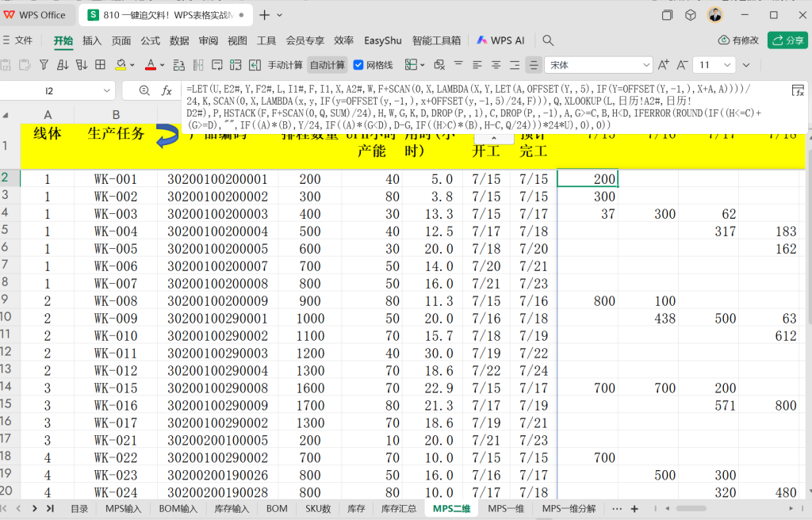Click the table borders grid icon
This screenshot has height=520, width=812.
point(101,65)
